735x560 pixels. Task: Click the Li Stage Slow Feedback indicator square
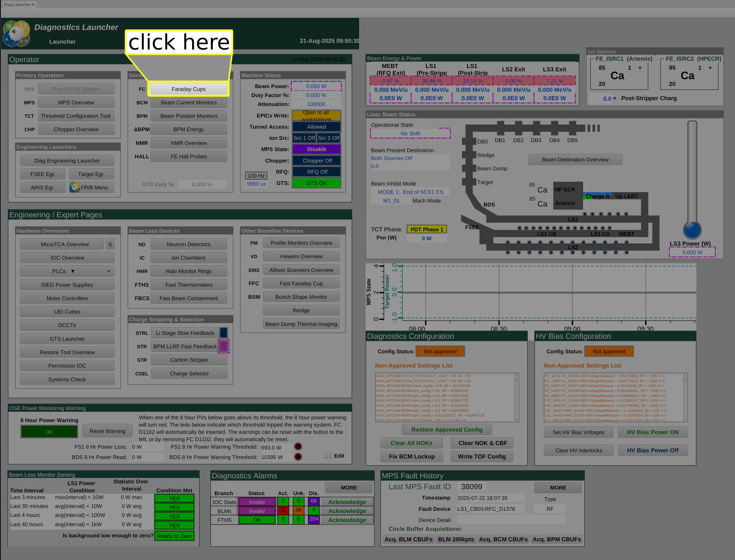[x=224, y=333]
